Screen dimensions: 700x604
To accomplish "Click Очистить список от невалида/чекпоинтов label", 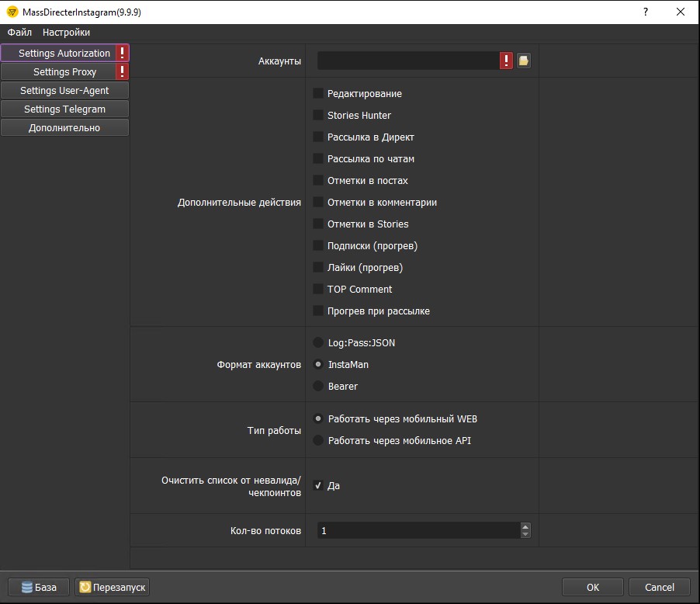I will [231, 486].
